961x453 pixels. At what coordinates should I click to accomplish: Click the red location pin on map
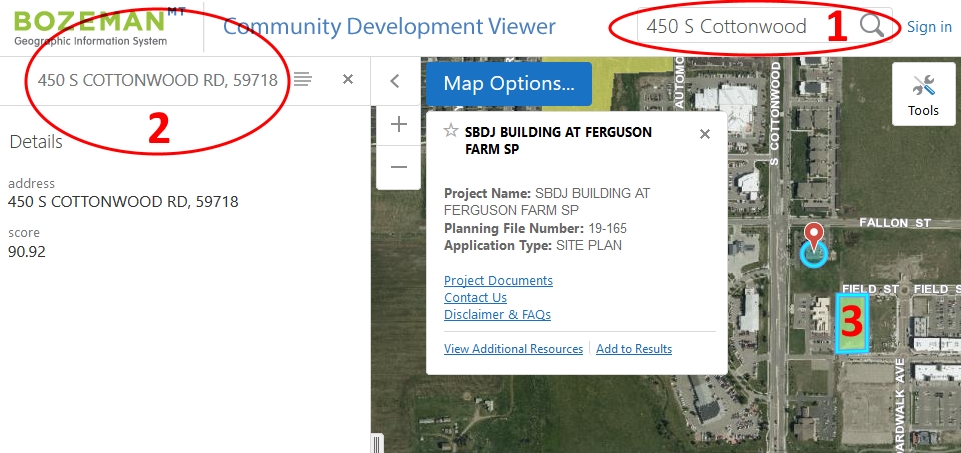(x=814, y=237)
